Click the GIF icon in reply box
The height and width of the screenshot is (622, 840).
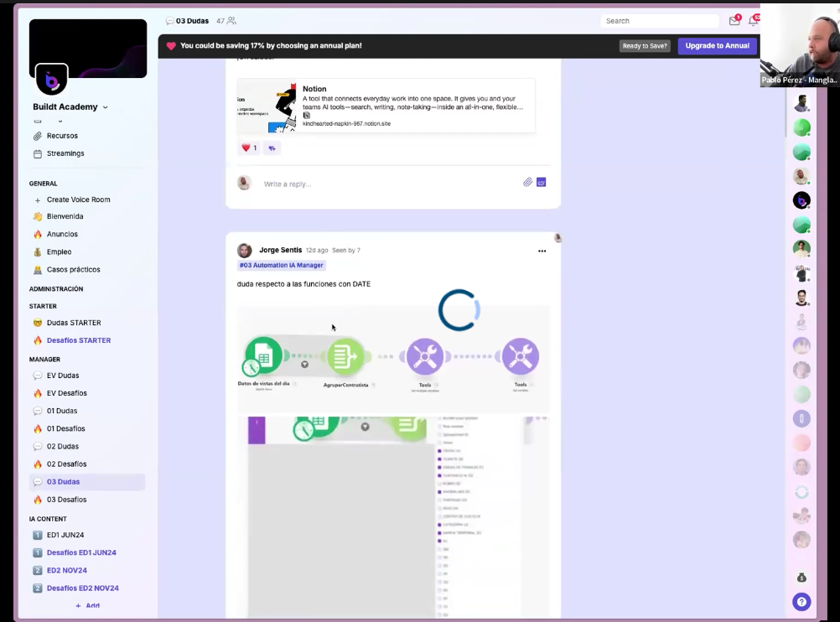[x=542, y=182]
